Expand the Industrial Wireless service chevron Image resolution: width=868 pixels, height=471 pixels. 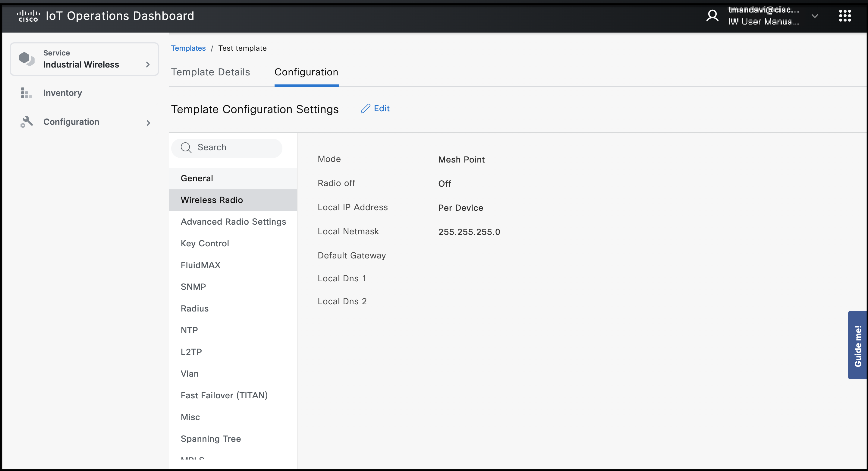[x=148, y=65]
